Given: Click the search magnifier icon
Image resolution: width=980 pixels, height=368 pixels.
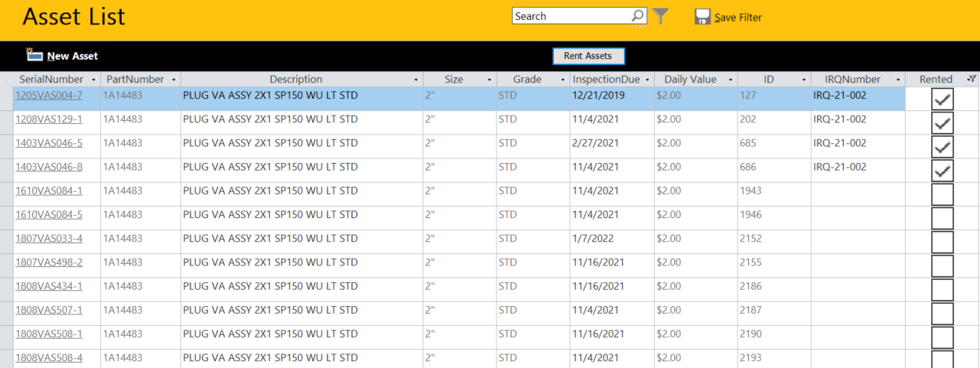Looking at the screenshot, I should (x=638, y=16).
